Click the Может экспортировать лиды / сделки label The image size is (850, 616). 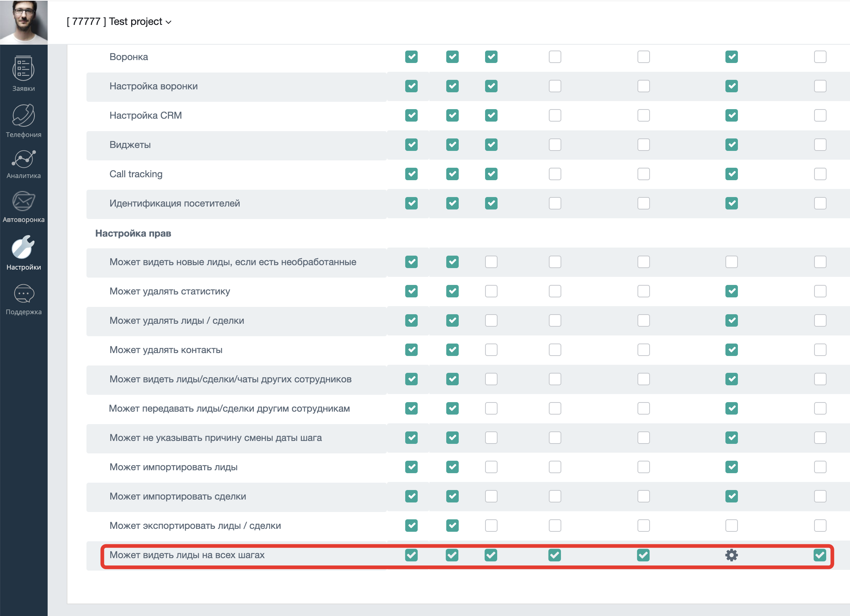pyautogui.click(x=195, y=526)
